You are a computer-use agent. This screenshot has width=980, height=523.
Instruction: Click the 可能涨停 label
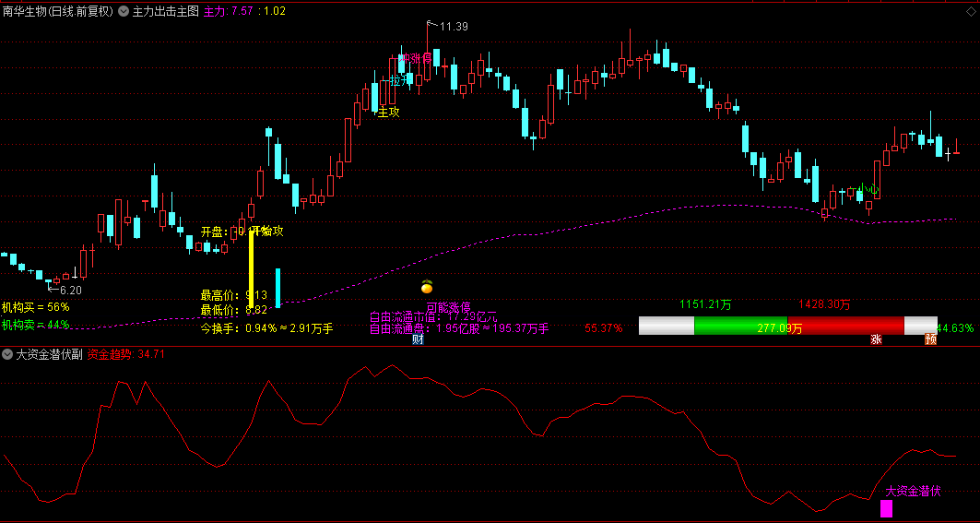pyautogui.click(x=449, y=308)
